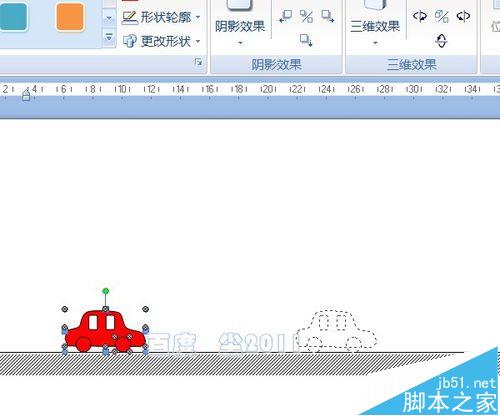Expand shape styles gallery more arrow
This screenshot has width=500, height=417.
pyautogui.click(x=109, y=37)
